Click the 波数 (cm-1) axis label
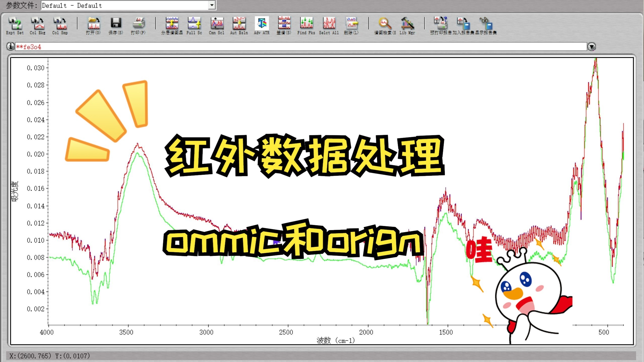The width and height of the screenshot is (644, 362). click(x=336, y=341)
